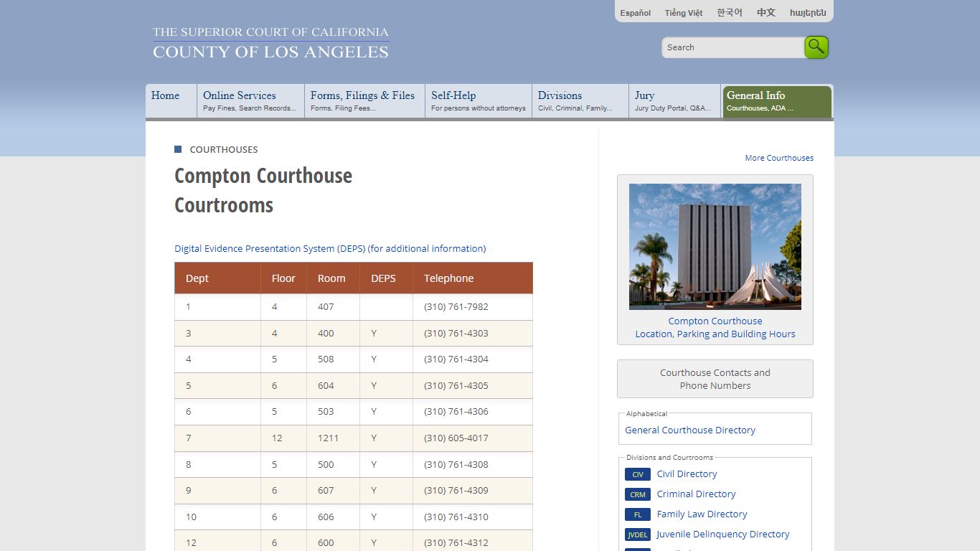The width and height of the screenshot is (980, 551).
Task: Click the green search magnifier button
Action: click(816, 47)
